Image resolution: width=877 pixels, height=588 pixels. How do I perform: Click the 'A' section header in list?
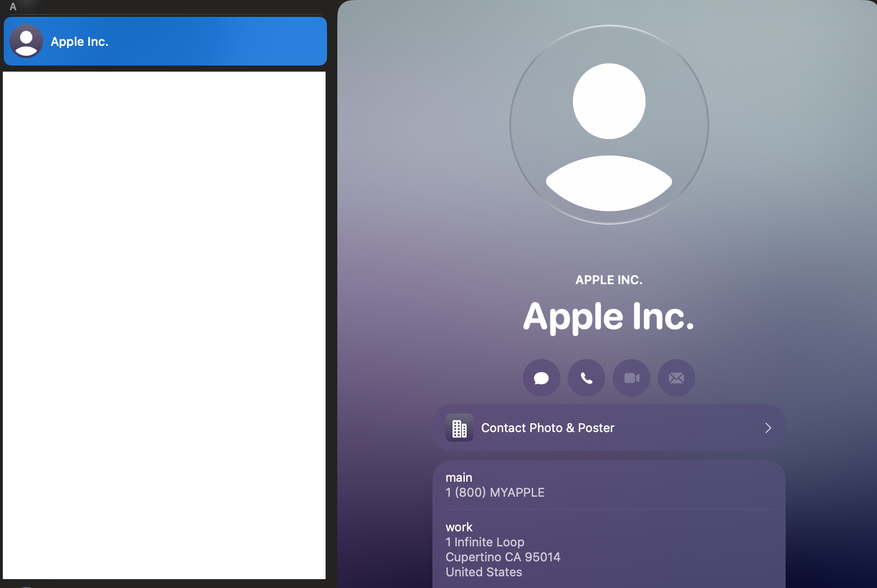pos(13,7)
